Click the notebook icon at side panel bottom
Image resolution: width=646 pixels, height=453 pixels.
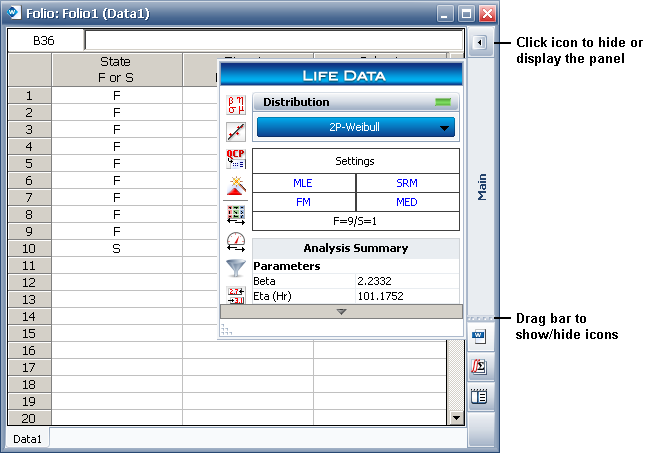478,395
